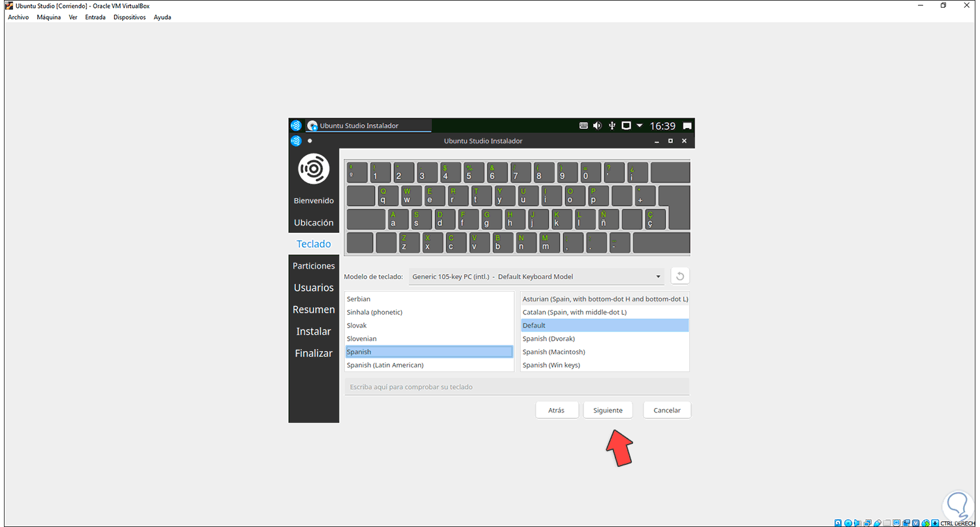Go to the Bienvenido step
Viewport: 980px width, 527px height.
(x=314, y=201)
